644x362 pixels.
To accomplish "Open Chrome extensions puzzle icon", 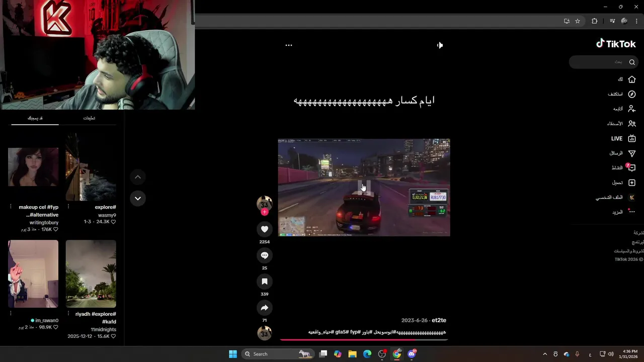I will (594, 21).
